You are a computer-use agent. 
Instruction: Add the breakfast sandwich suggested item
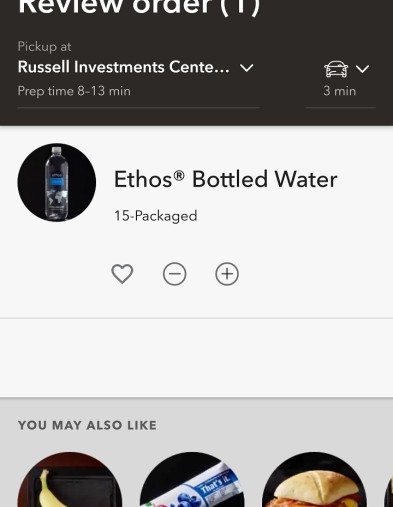click(315, 480)
